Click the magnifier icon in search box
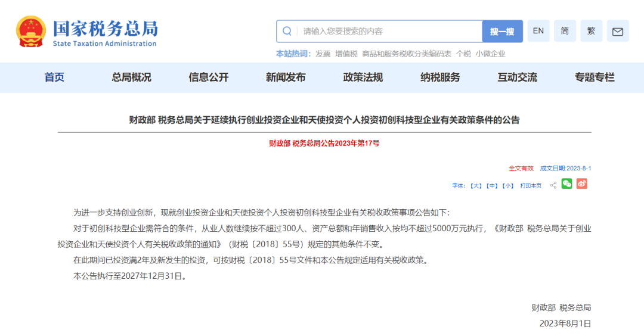Image resolution: width=644 pixels, height=336 pixels. coord(287,31)
